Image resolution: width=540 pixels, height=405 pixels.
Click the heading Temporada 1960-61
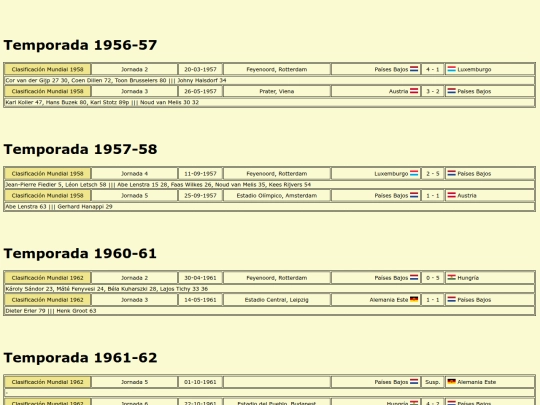[x=80, y=253]
